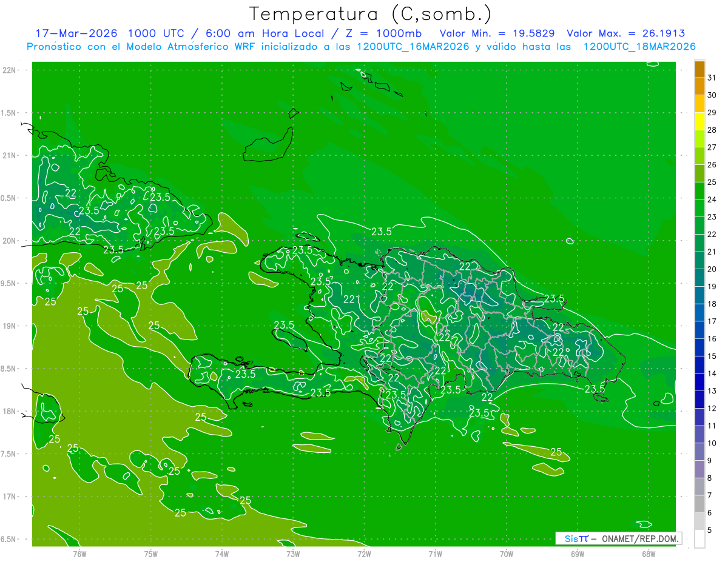Click the color scale label "21"
This screenshot has width=728, height=562.
click(x=712, y=252)
